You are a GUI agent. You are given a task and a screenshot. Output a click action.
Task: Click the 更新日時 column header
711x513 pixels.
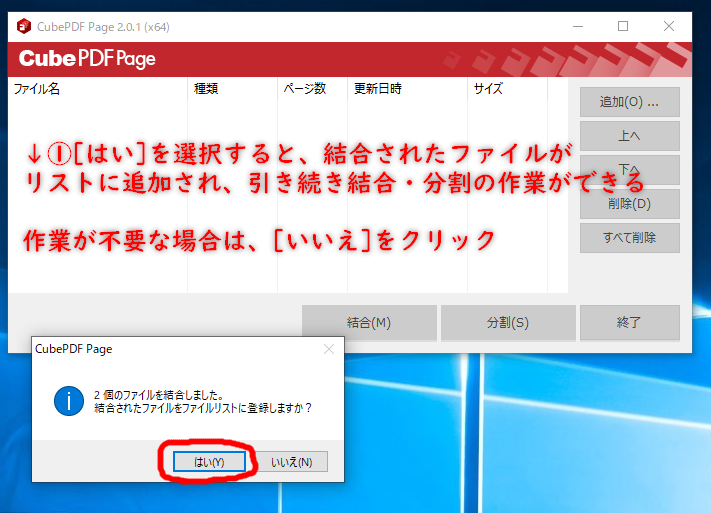pos(407,88)
